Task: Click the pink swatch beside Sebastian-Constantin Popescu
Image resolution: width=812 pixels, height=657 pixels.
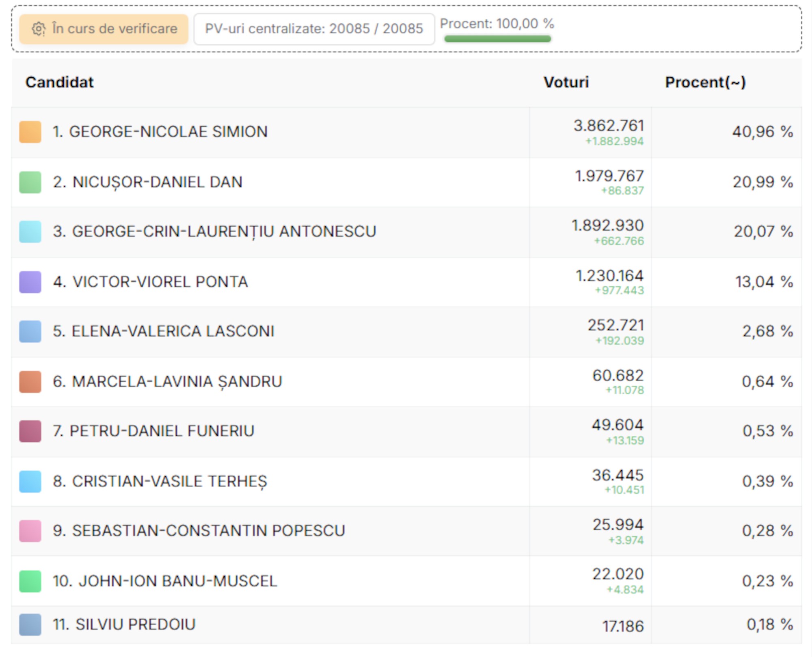Action: (x=30, y=531)
